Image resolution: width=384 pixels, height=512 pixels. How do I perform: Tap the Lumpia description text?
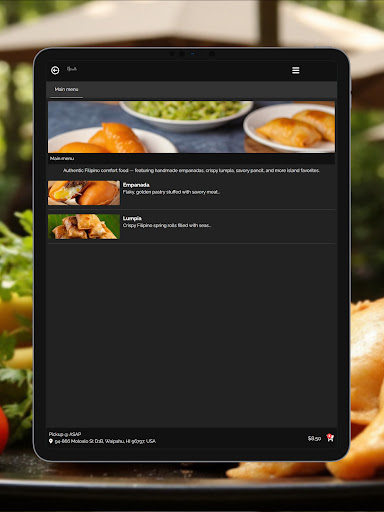(x=167, y=226)
